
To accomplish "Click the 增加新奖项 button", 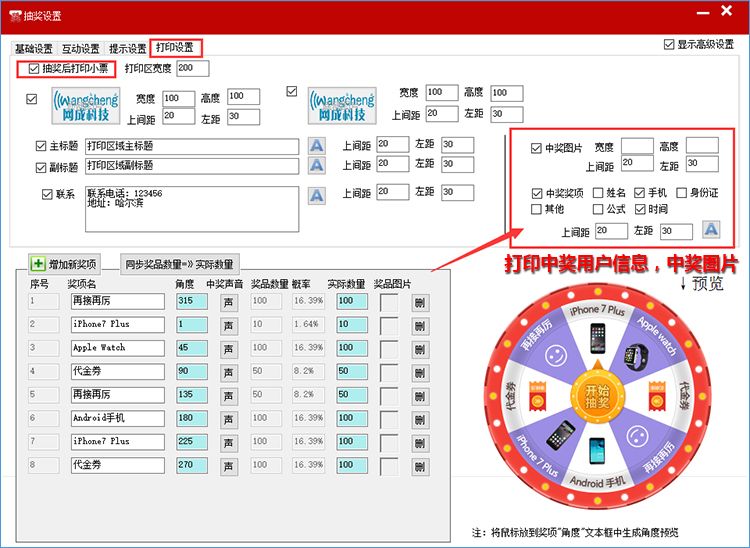I will [x=65, y=264].
